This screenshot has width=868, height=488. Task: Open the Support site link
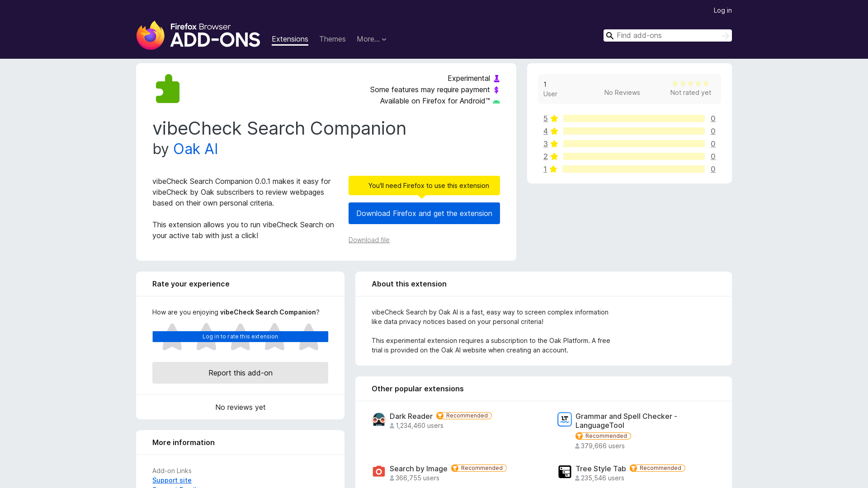click(172, 480)
